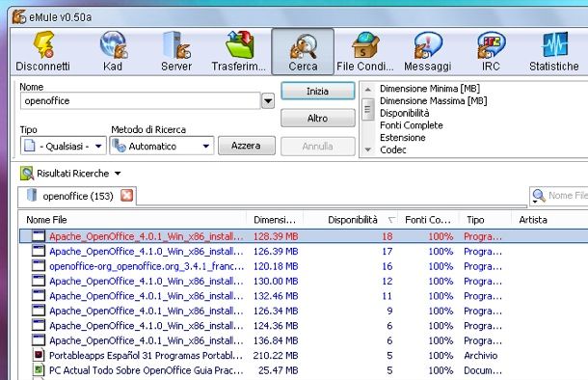Open the Messaggi toolbar icon
Image resolution: width=588 pixels, height=380 pixels.
click(428, 51)
